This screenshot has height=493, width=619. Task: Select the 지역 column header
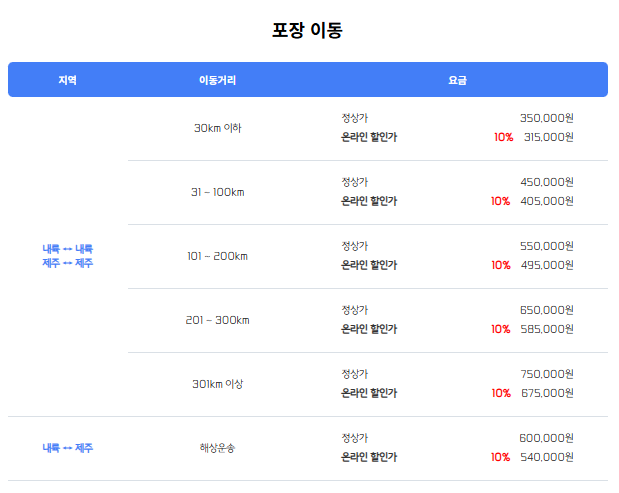coord(68,80)
